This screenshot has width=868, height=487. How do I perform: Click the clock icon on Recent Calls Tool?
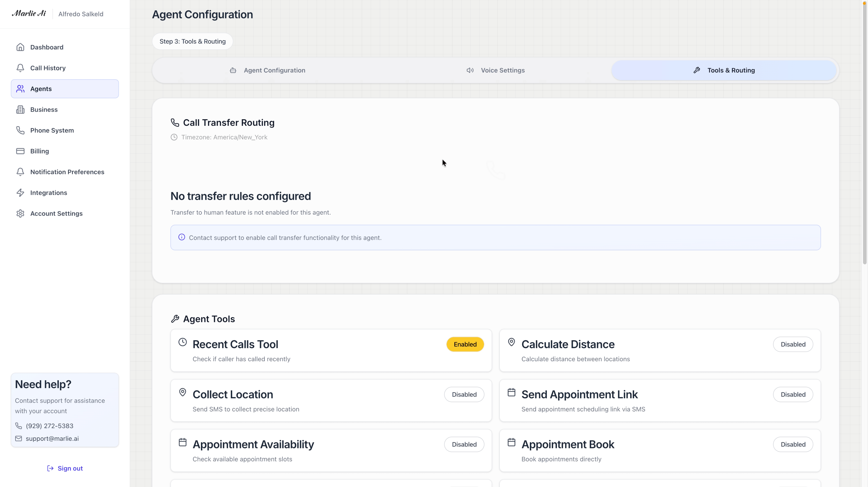183,342
